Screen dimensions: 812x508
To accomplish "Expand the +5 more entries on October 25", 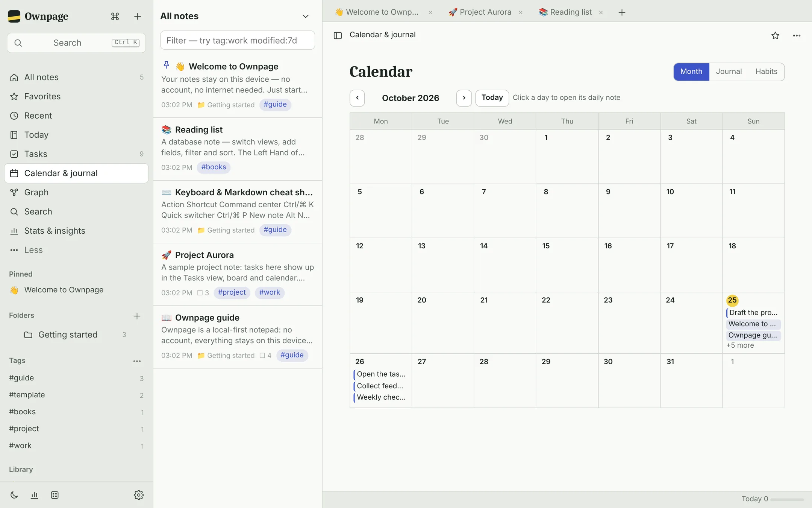I will coord(740,345).
